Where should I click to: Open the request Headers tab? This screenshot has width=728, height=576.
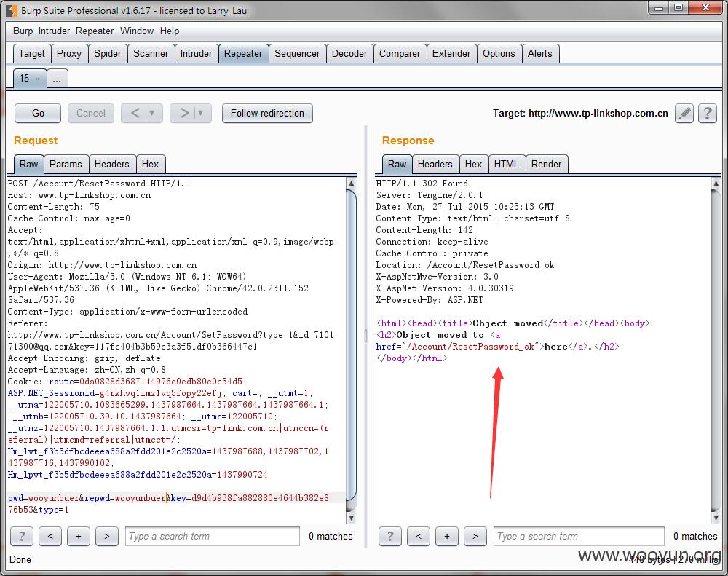click(112, 165)
